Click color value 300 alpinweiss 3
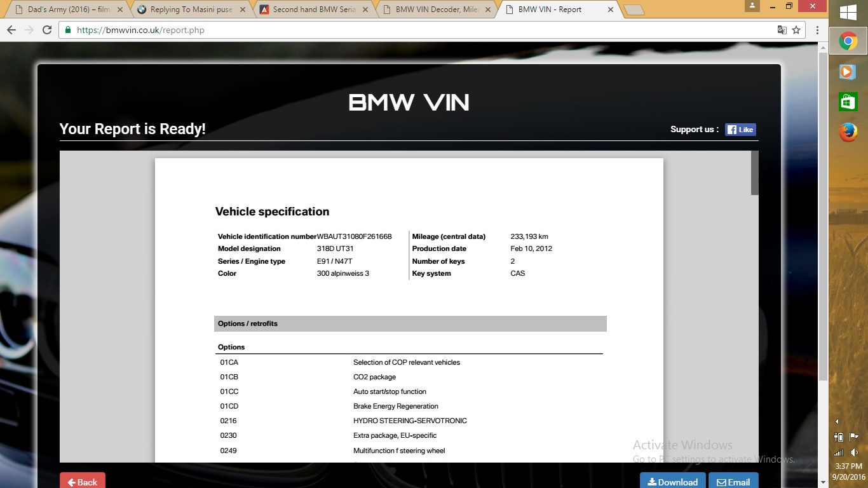Image resolution: width=868 pixels, height=488 pixels. 343,273
